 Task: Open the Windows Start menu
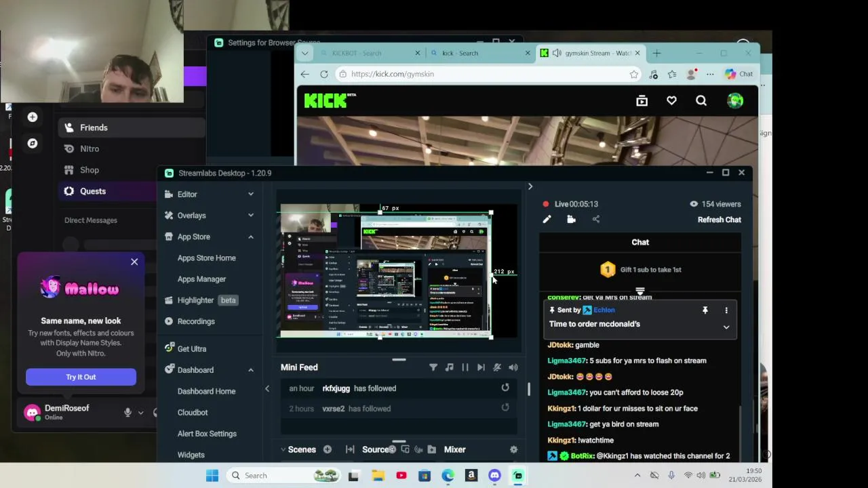click(212, 475)
